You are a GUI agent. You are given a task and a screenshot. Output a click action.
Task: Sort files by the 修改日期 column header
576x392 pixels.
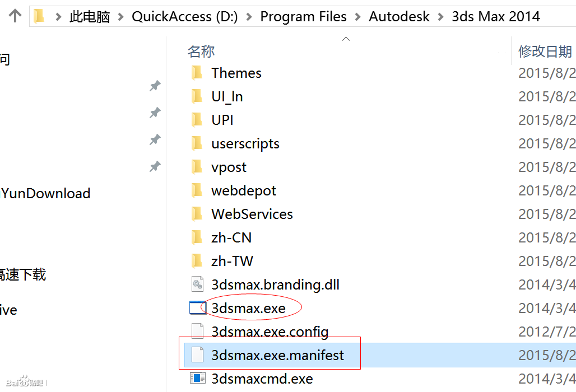coord(545,52)
